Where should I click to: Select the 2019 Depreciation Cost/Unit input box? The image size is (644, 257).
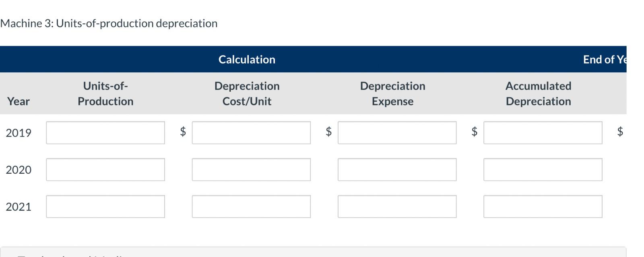251,133
